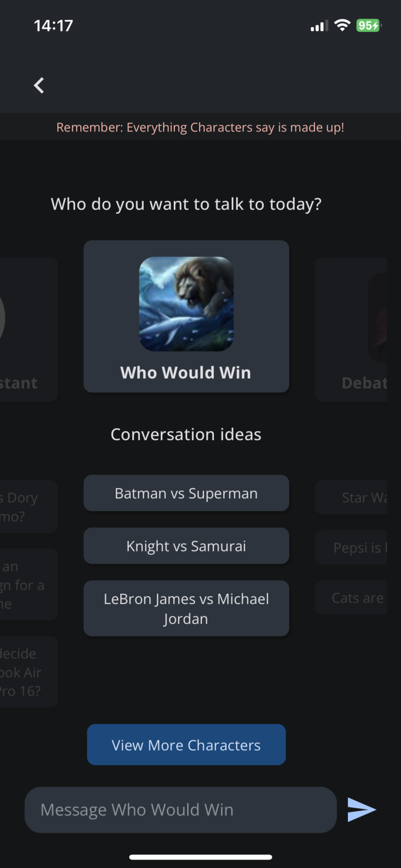Choose the Batman vs Superman idea
The height and width of the screenshot is (868, 401).
[186, 493]
